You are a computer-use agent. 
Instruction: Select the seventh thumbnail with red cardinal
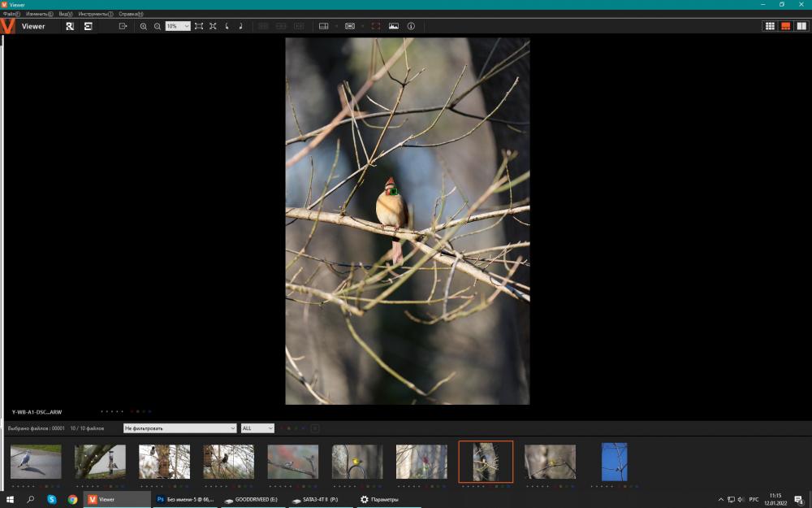pyautogui.click(x=421, y=462)
